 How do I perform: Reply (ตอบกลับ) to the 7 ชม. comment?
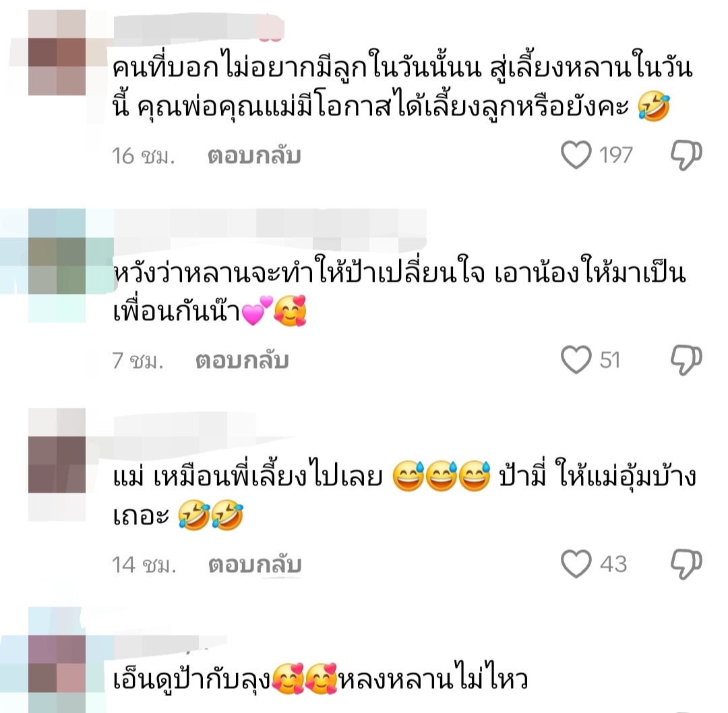(x=242, y=361)
